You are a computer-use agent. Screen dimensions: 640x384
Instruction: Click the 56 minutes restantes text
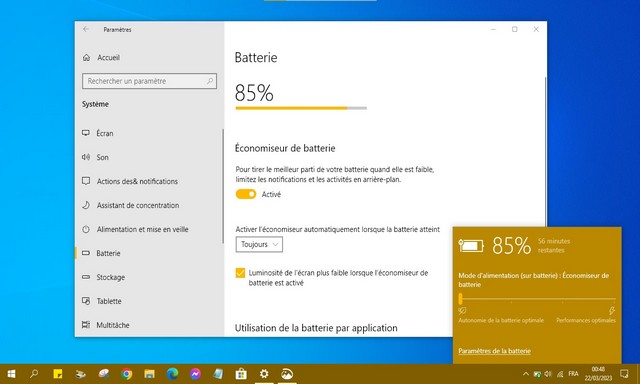tap(554, 246)
